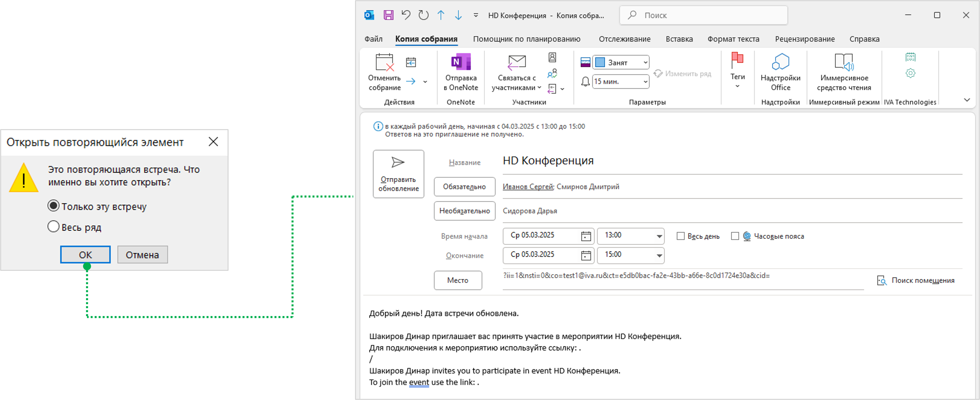This screenshot has height=400, width=980.
Task: Open start date calendar picker
Action: tap(586, 236)
